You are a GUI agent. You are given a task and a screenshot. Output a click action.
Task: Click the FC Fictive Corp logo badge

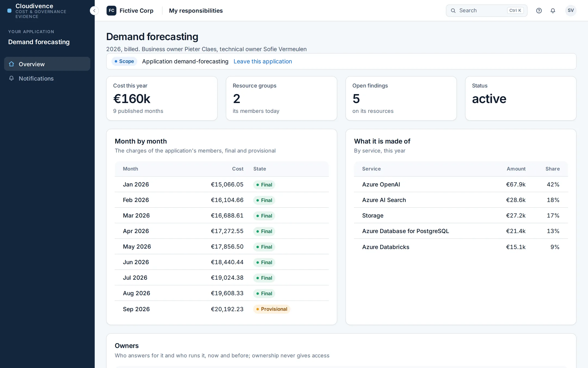(x=111, y=11)
